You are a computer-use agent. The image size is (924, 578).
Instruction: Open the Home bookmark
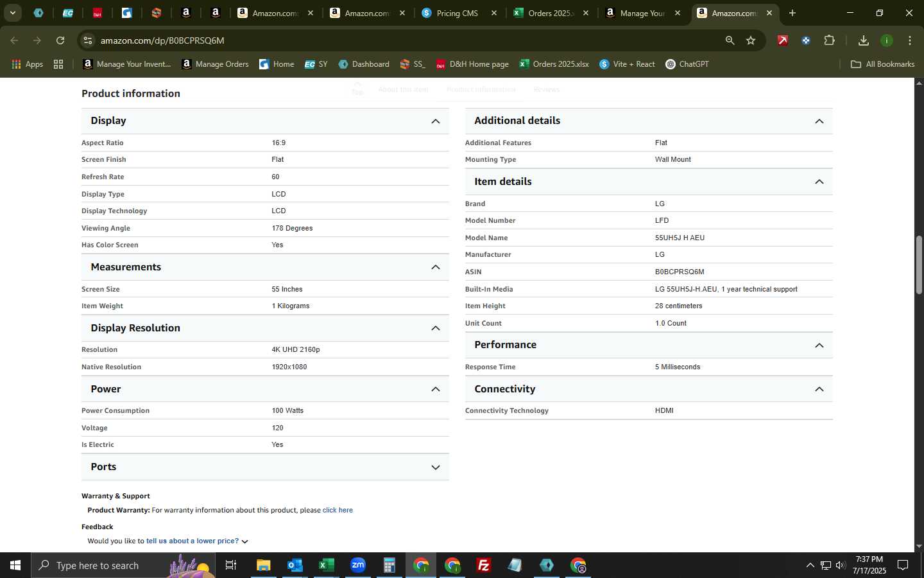point(277,64)
